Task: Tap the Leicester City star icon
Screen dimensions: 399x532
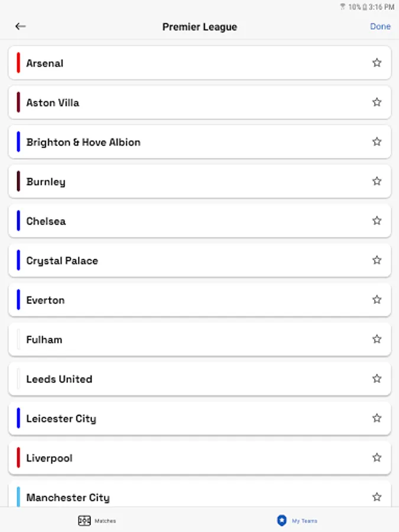Action: pyautogui.click(x=377, y=418)
